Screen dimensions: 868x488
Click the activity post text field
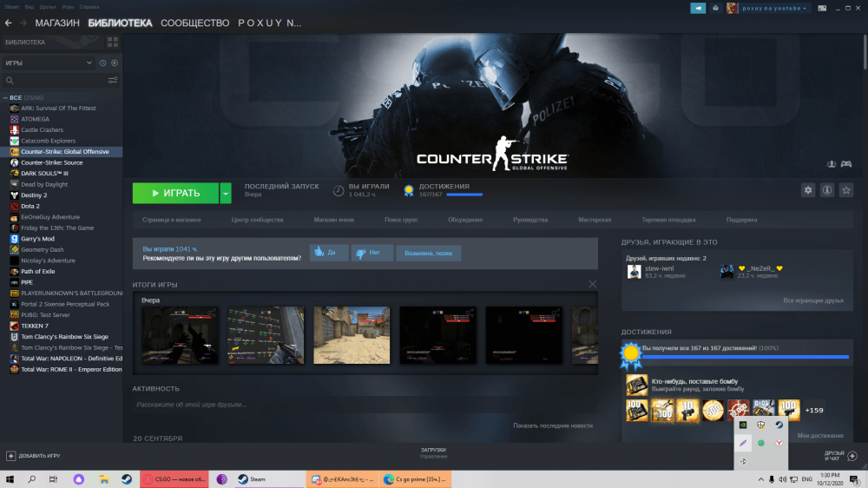(x=365, y=405)
